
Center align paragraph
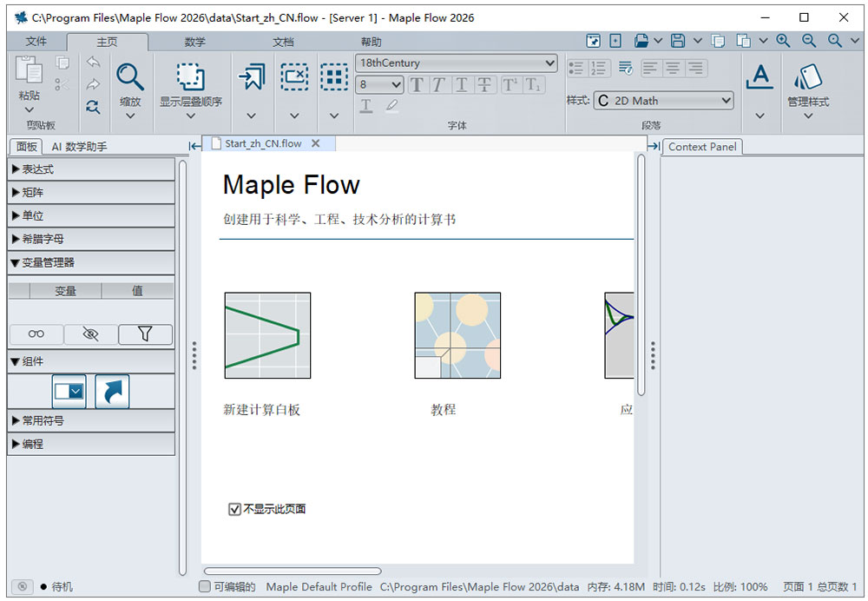pos(674,68)
